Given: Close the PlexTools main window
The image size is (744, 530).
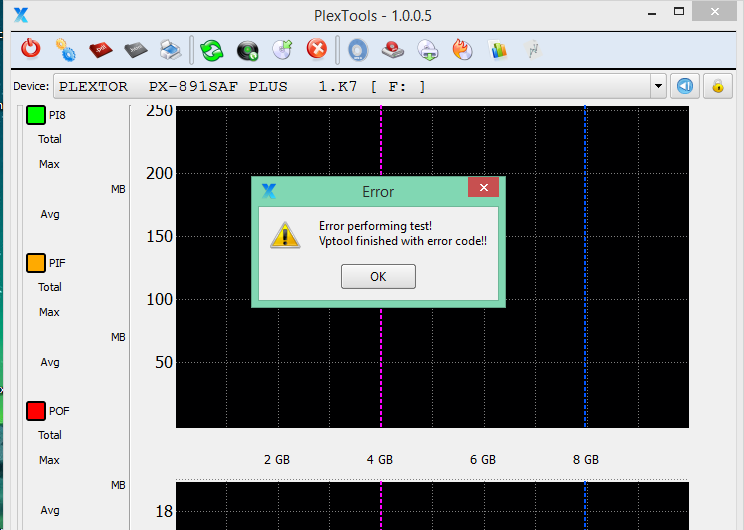Looking at the screenshot, I should (x=714, y=12).
